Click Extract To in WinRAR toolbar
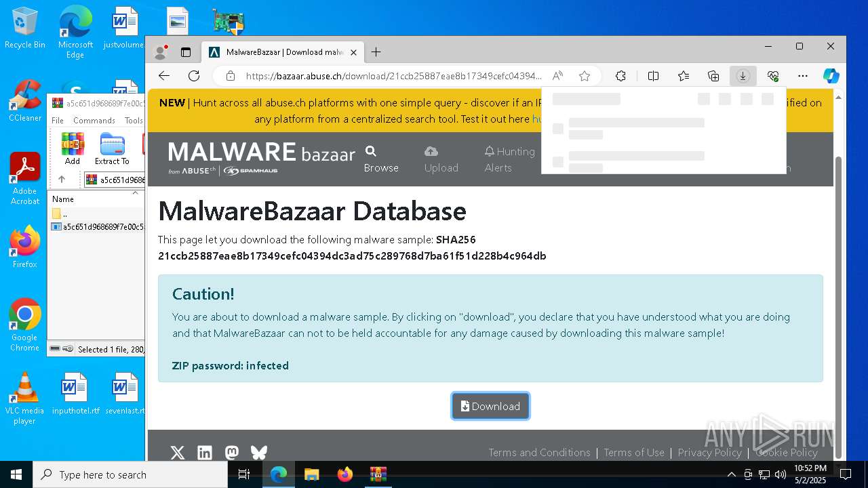The height and width of the screenshot is (488, 868). point(112,148)
